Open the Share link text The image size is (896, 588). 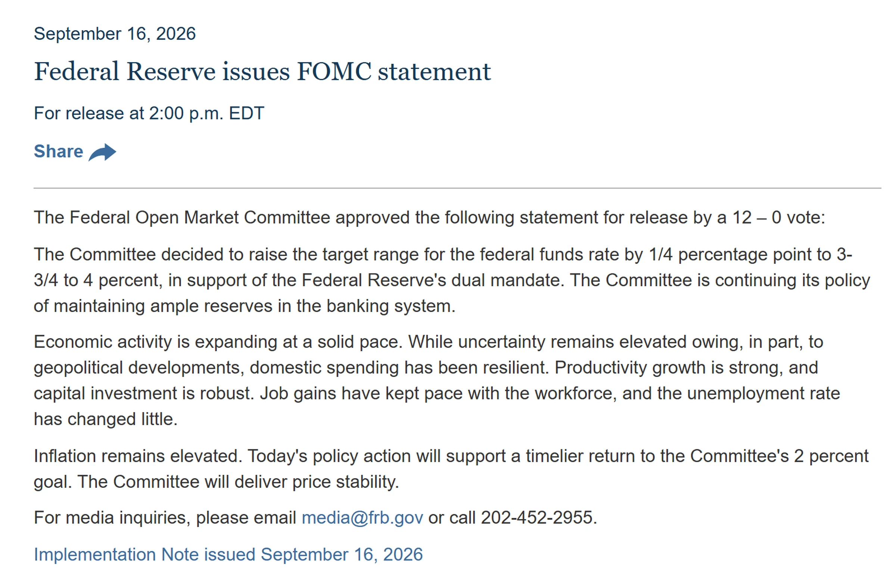(58, 151)
